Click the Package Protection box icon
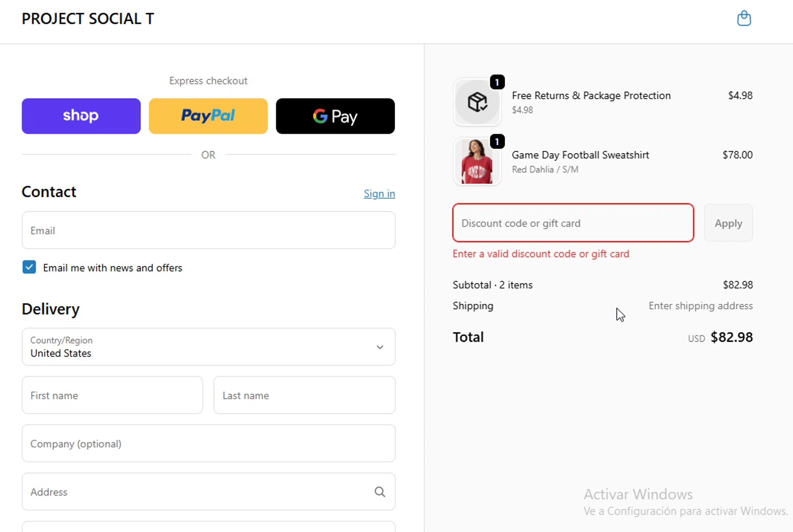The height and width of the screenshot is (532, 793). (477, 102)
